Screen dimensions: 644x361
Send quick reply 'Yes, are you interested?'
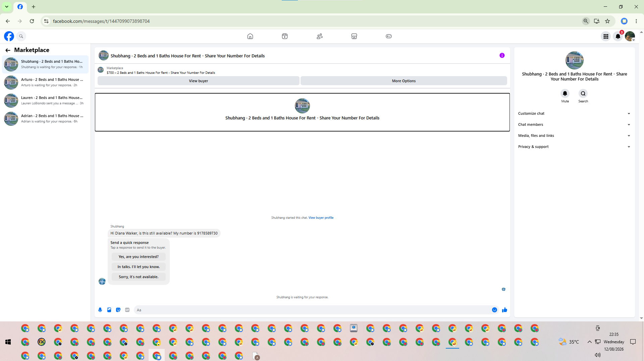[139, 257]
